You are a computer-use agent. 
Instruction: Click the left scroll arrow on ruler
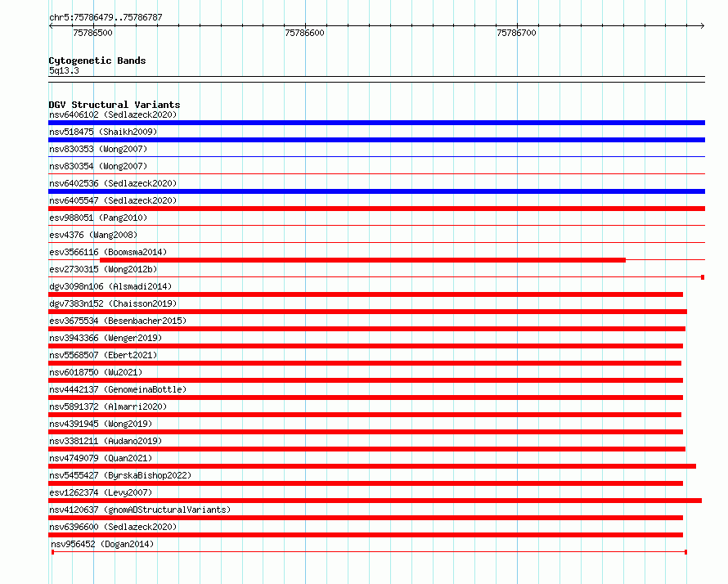51,26
